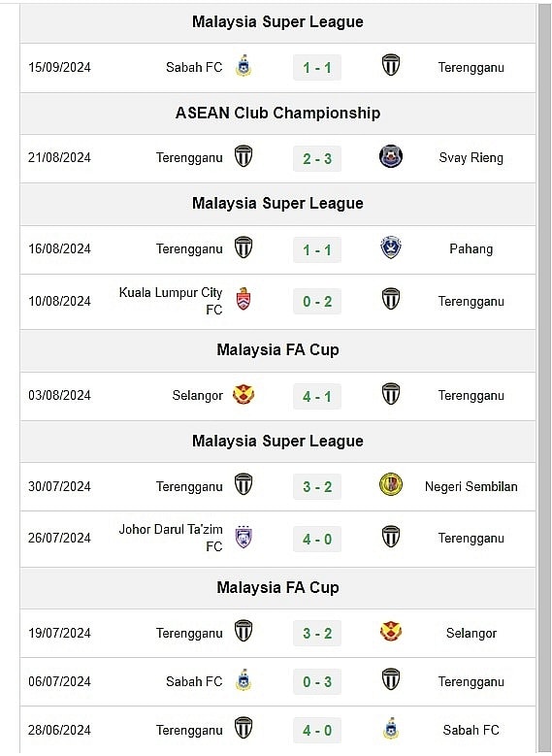Click the Pahang team crest
This screenshot has height=756, width=552.
[391, 247]
